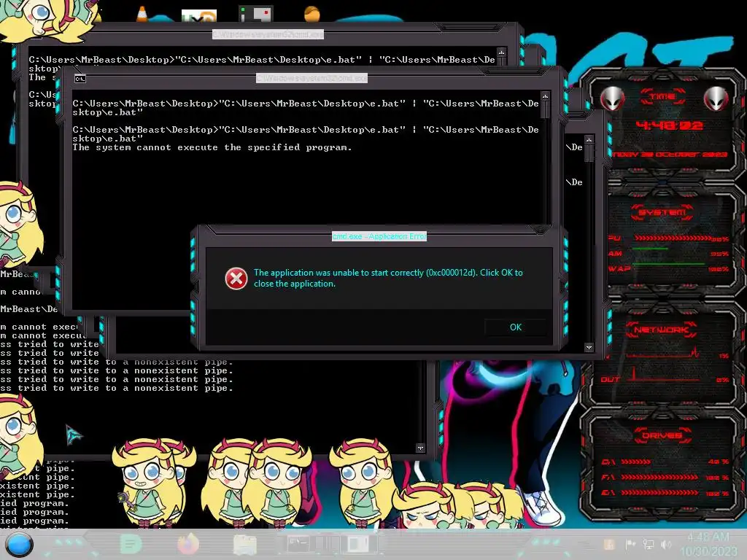Viewport: 747px width, 560px height.
Task: Click the left alien head on the TIME widget
Action: (612, 99)
